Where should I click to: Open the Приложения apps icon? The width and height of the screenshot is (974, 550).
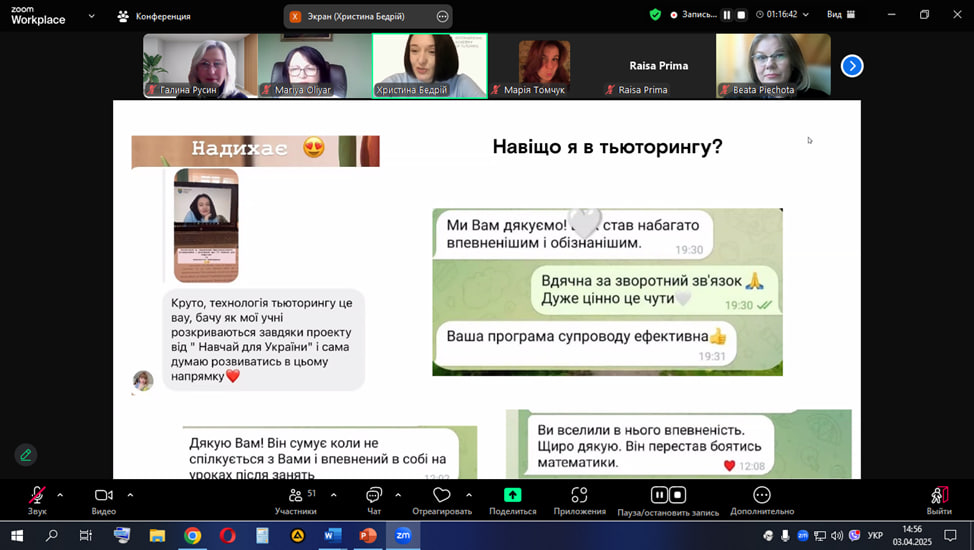click(x=579, y=495)
